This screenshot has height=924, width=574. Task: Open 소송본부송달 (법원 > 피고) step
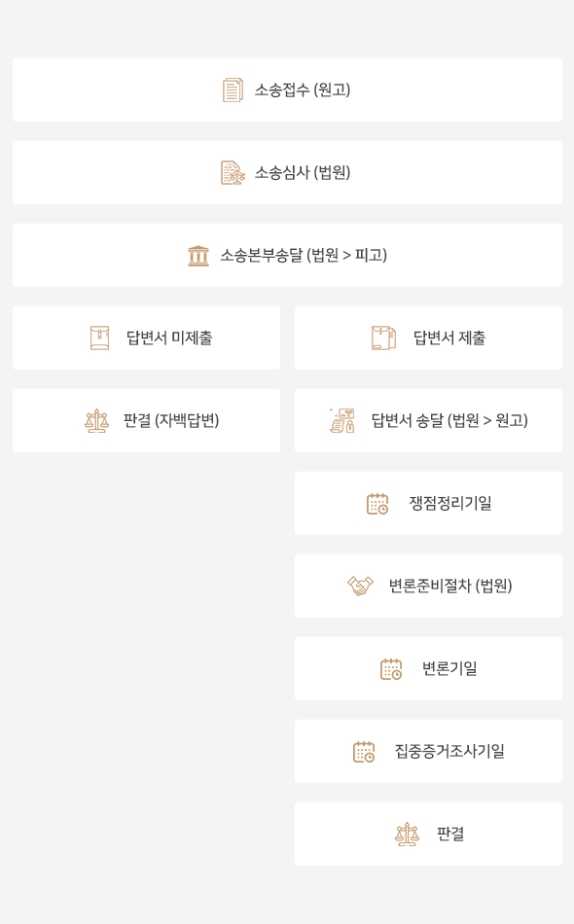point(287,255)
